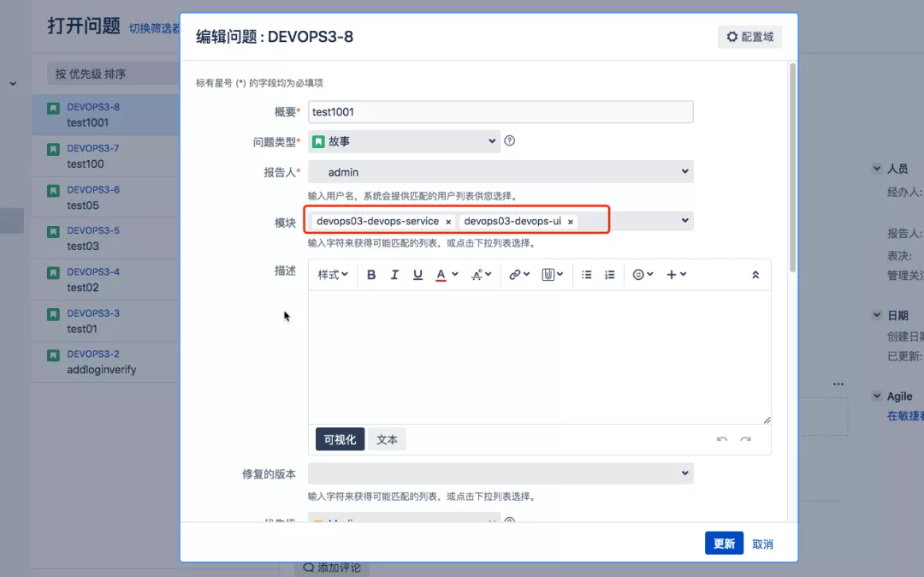Open the emoji picker
Viewport: 924px width, 577px height.
643,275
